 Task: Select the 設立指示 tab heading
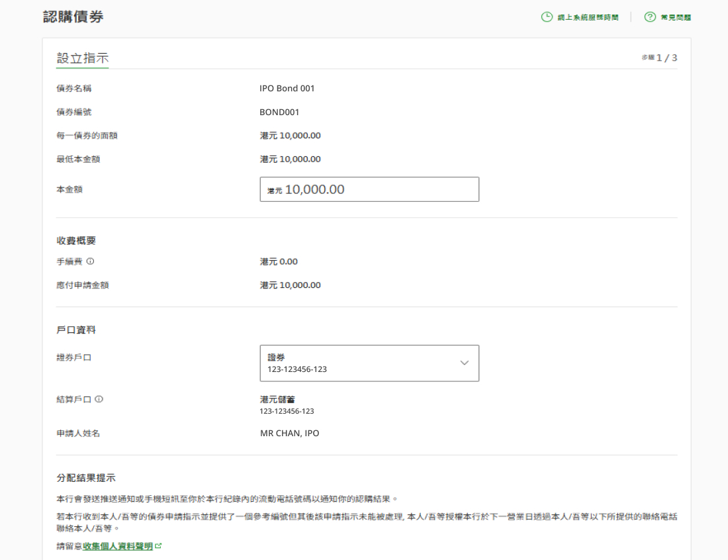pos(83,58)
